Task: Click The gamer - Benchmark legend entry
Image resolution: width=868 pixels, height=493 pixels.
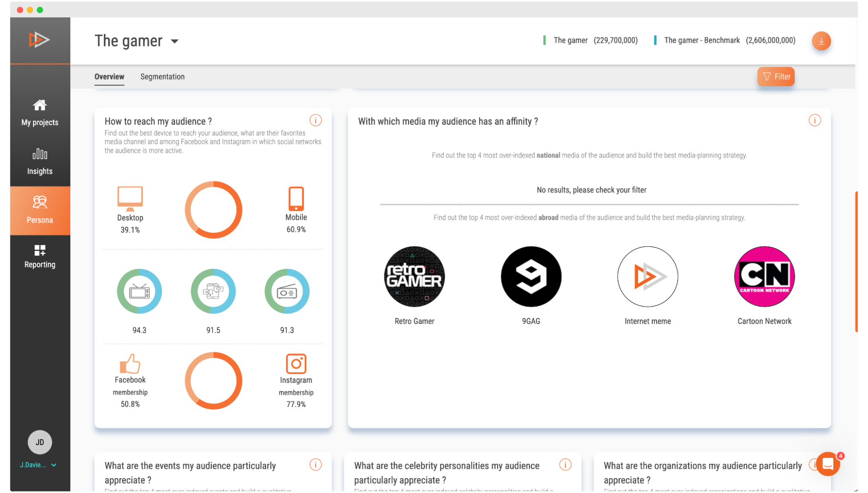Action: coord(725,40)
